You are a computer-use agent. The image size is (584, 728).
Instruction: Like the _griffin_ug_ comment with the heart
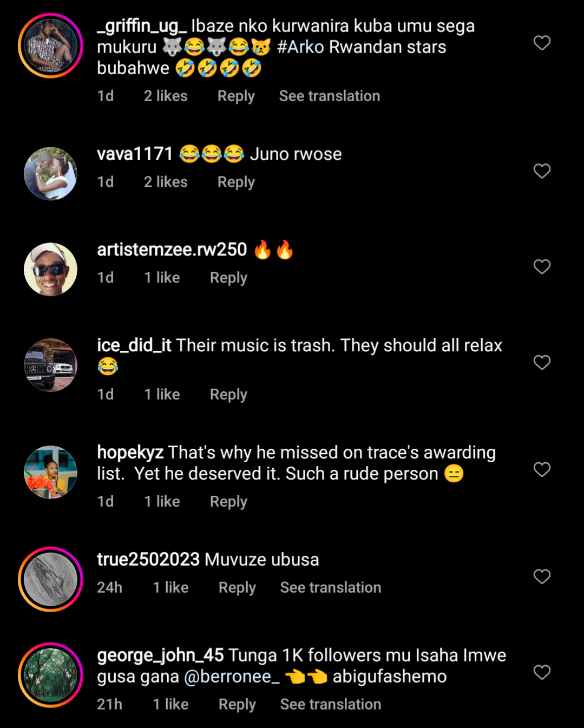(542, 43)
